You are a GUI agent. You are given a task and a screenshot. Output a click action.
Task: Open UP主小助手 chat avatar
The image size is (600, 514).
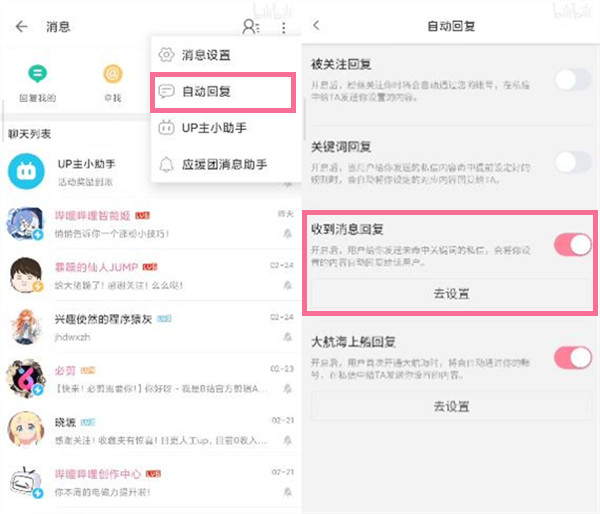click(26, 171)
